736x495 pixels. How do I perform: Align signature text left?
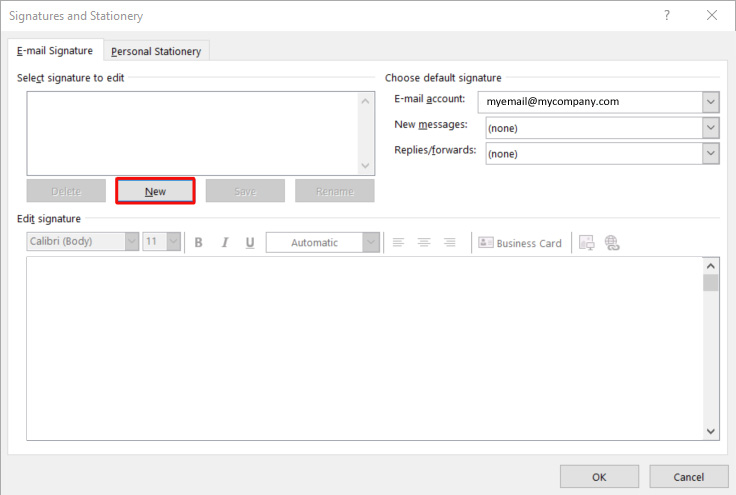click(x=398, y=243)
